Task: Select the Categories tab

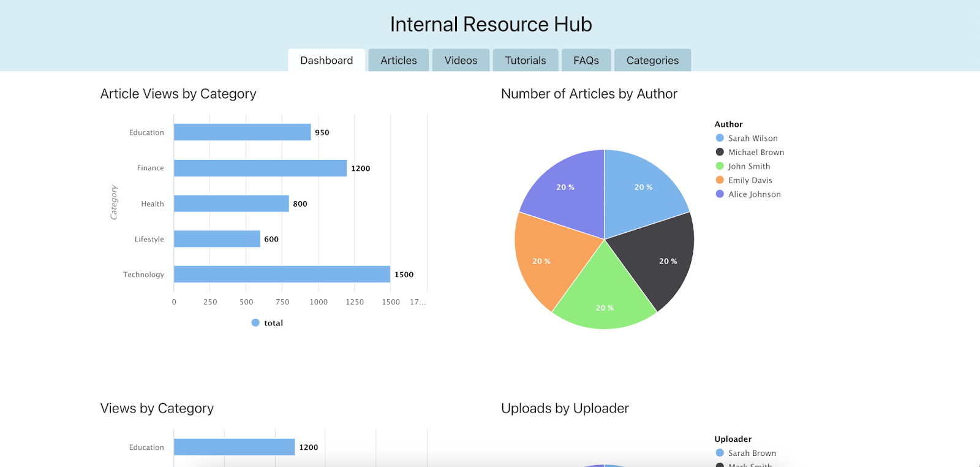Action: [x=652, y=61]
